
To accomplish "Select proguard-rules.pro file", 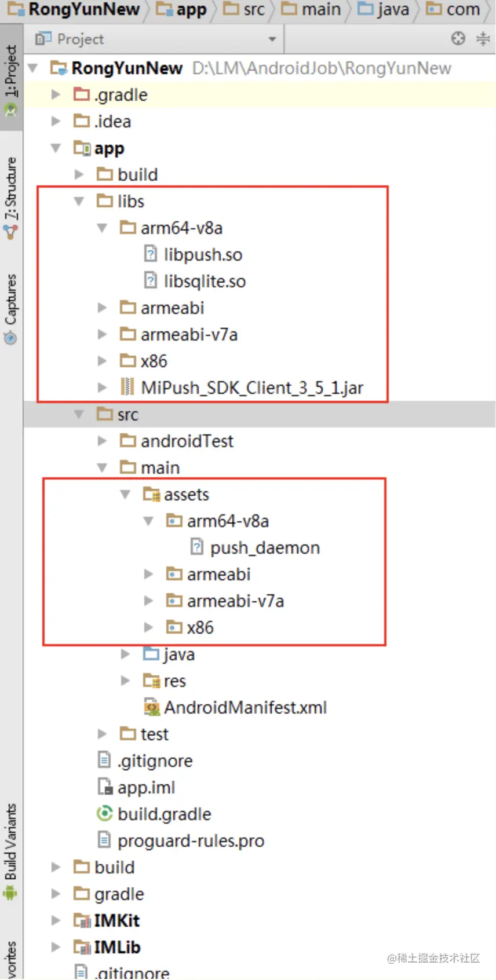I will [x=191, y=841].
